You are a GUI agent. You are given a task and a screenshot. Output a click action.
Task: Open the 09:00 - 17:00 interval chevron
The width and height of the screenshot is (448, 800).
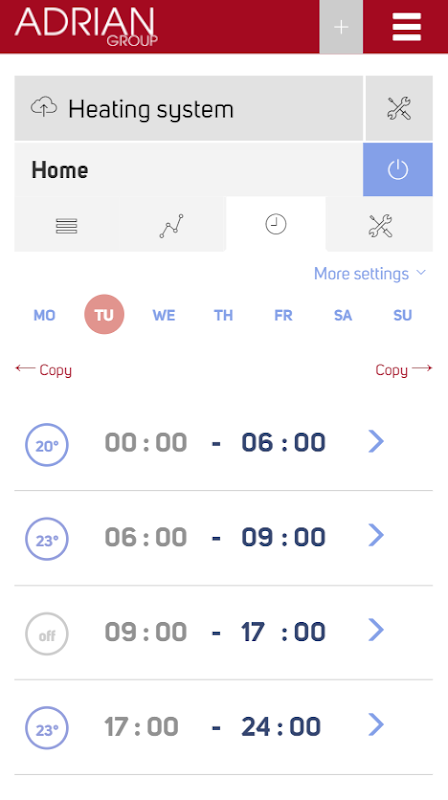click(x=376, y=631)
